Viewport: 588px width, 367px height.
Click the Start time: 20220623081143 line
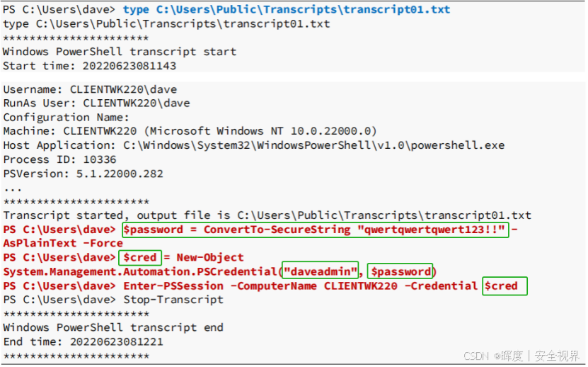tap(90, 66)
